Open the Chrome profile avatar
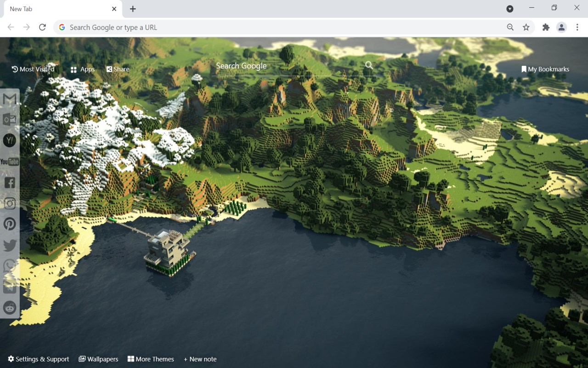588x368 pixels. click(561, 27)
